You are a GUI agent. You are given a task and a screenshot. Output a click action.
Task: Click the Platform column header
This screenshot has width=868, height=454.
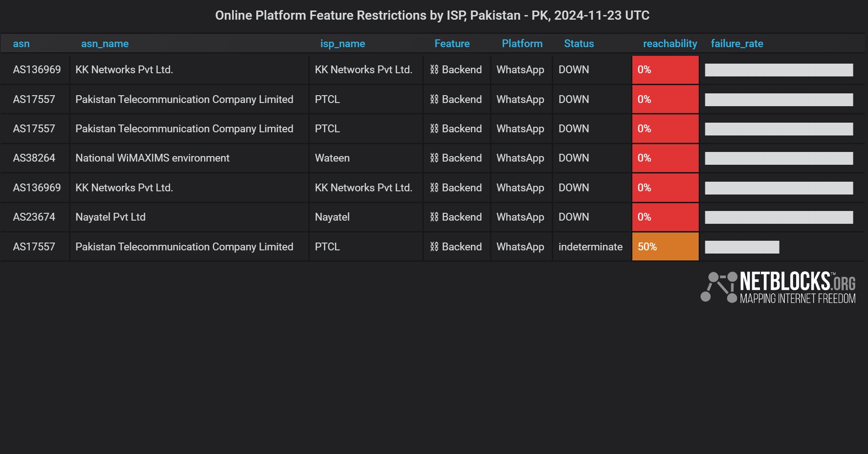[x=522, y=44]
